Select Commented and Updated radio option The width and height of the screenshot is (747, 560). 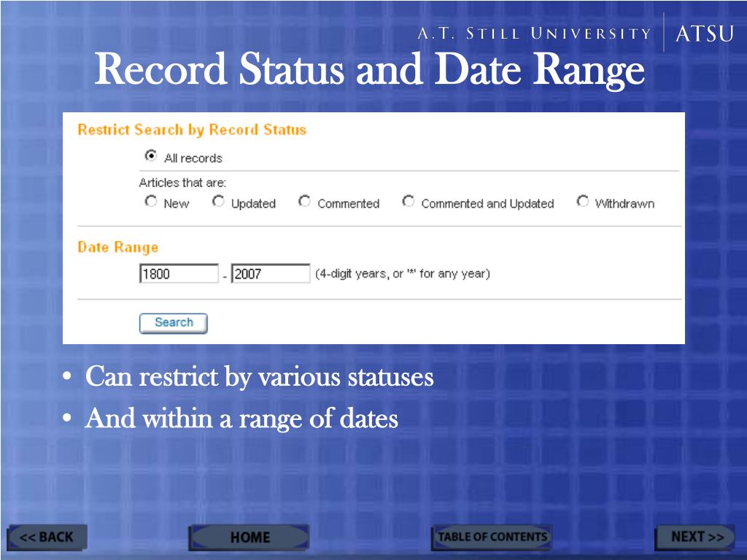pos(409,201)
